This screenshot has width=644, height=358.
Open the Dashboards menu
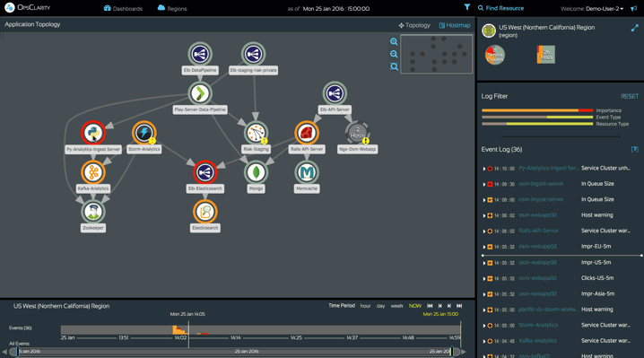123,8
